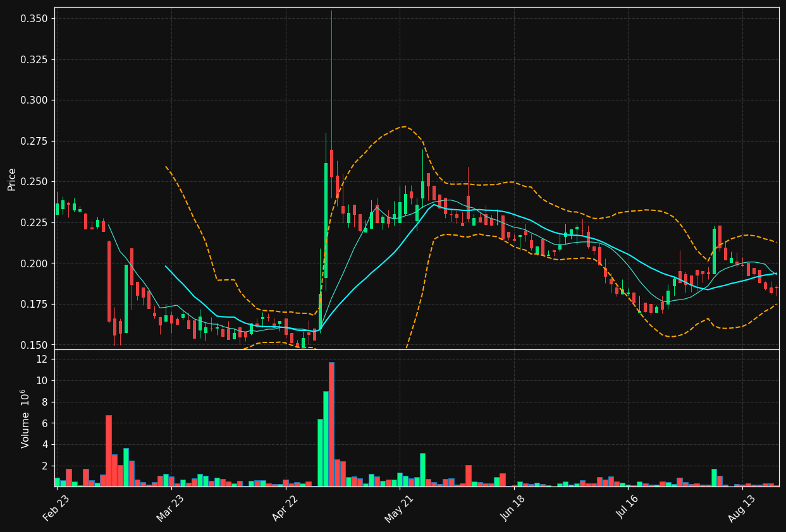
Task: Click the 0.175 price axis label
Action: tap(34, 304)
